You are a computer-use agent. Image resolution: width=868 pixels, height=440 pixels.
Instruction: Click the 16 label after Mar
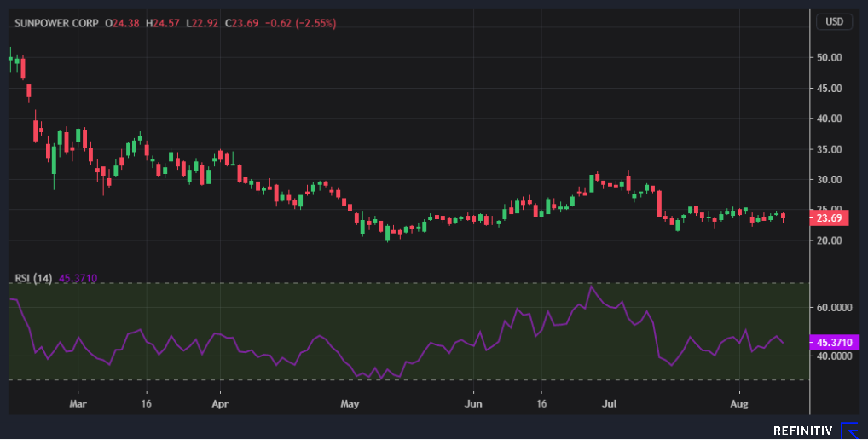(146, 404)
